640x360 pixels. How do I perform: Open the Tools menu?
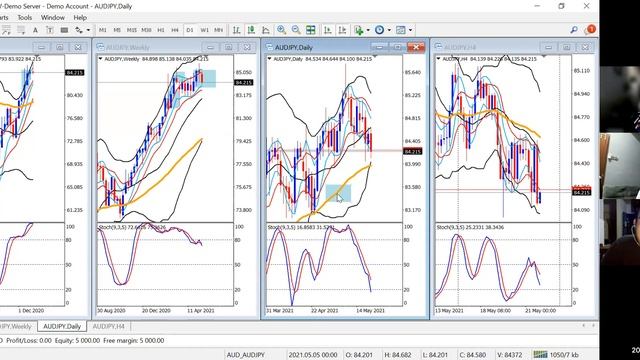pos(24,18)
